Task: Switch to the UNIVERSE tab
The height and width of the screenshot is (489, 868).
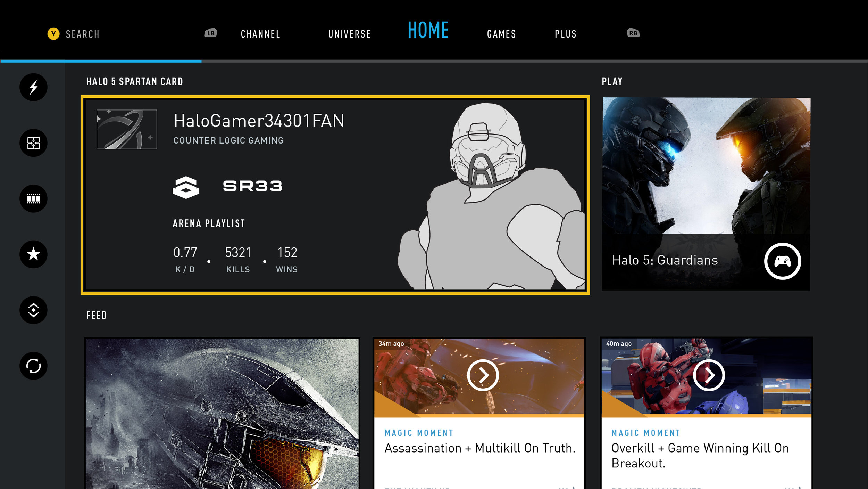Action: pos(350,34)
